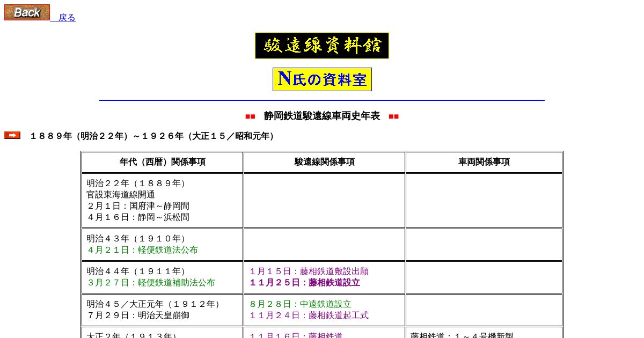Click the column header 駿遠線関係事項

click(324, 162)
